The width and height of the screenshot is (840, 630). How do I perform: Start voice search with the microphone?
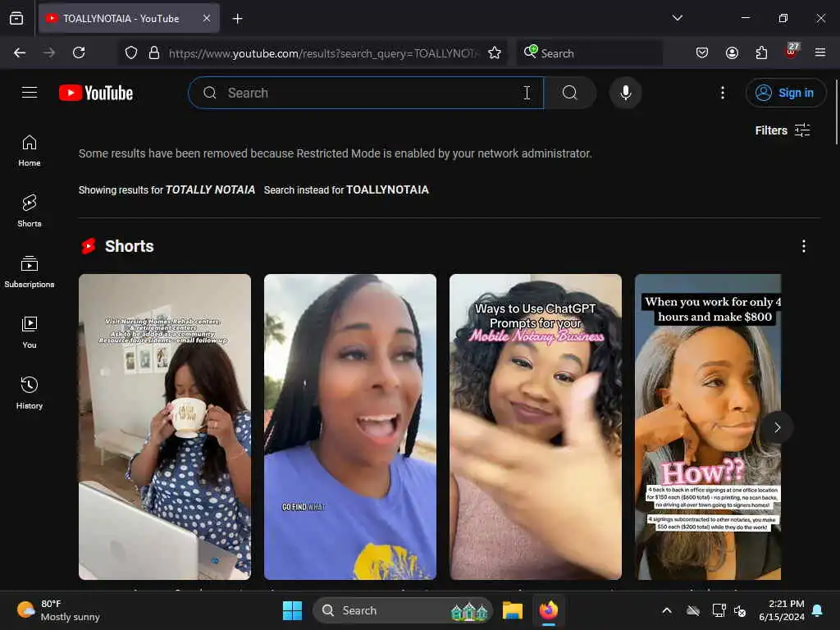(x=625, y=93)
